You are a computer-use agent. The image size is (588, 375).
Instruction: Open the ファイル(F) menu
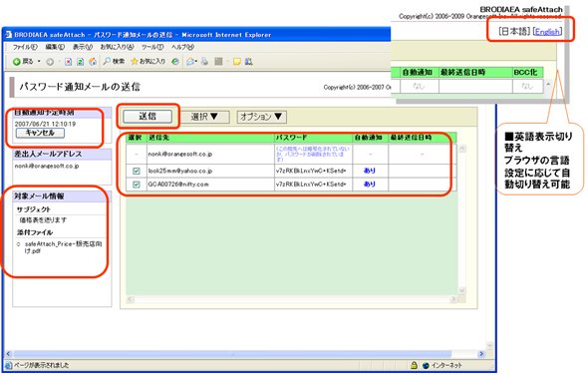pos(25,47)
